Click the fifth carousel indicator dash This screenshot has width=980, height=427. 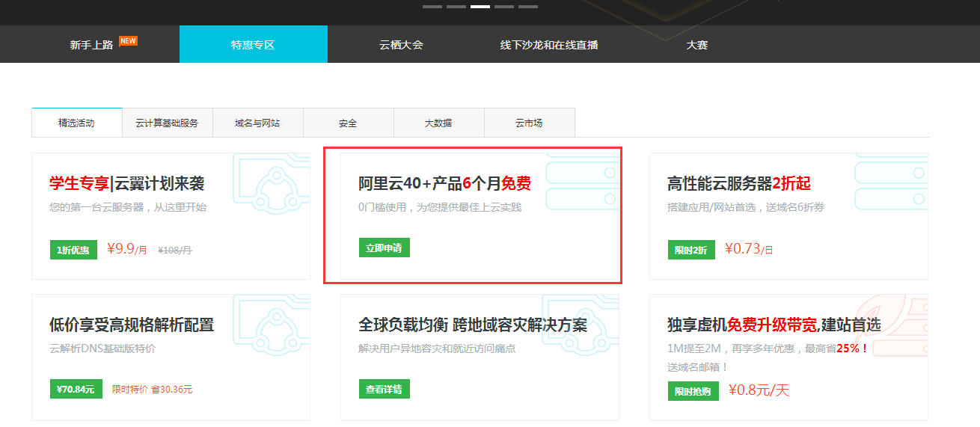point(528,6)
